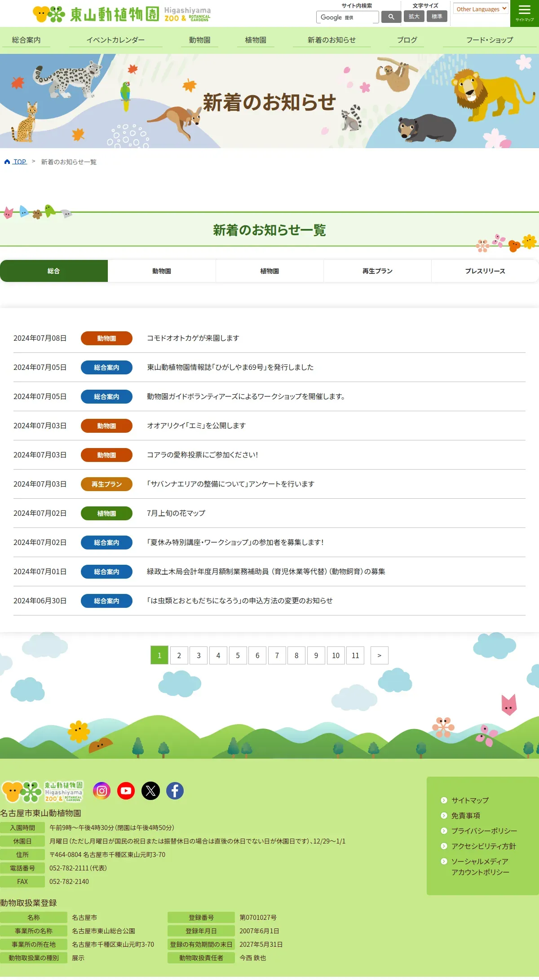539x980 pixels.
Task: Open the コモドオオトカゲが来園します news article
Action: coord(193,338)
